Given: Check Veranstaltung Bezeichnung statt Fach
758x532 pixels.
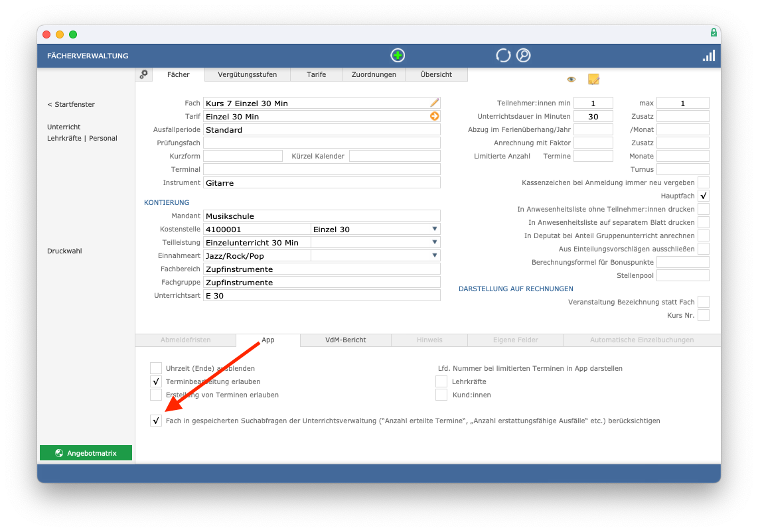Looking at the screenshot, I should [x=704, y=302].
